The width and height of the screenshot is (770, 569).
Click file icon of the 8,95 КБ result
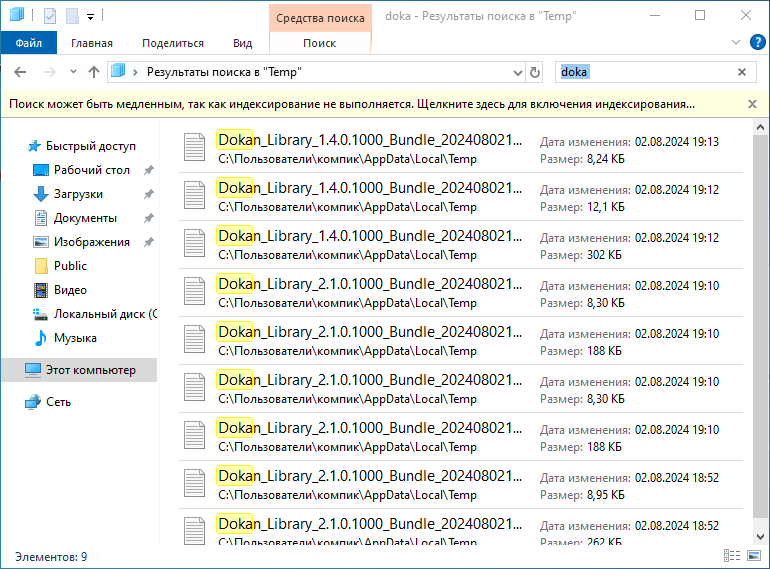(x=194, y=483)
